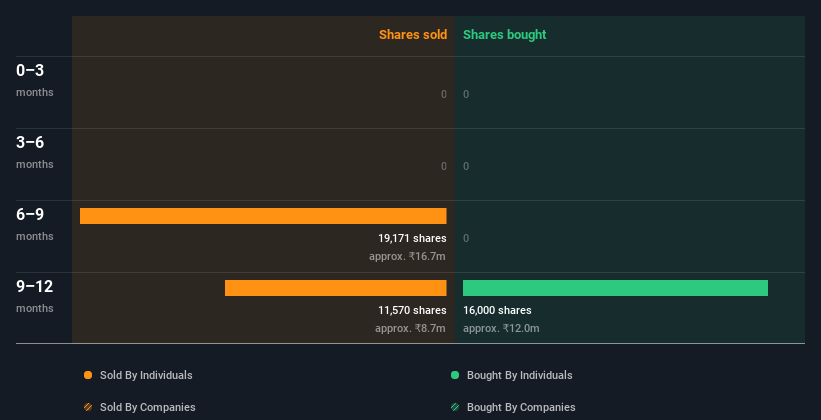
Task: Select the approx. ₹12.0m value
Action: (501, 329)
